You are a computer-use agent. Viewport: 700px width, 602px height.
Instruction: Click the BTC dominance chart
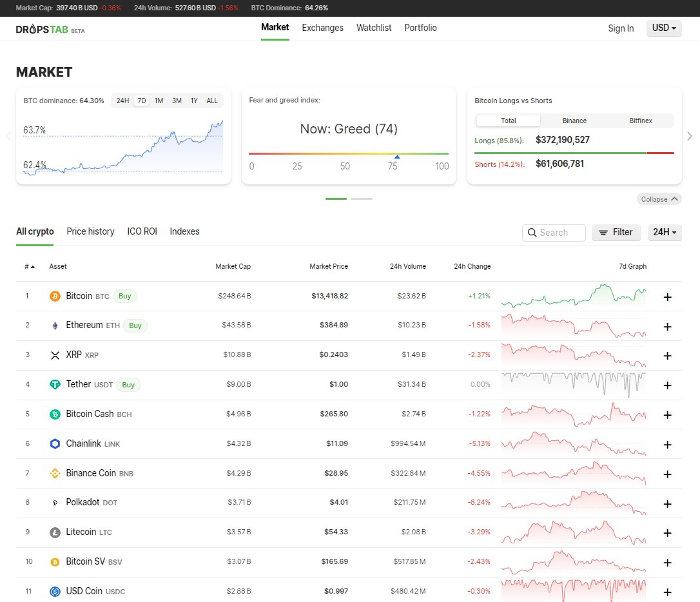coord(122,147)
